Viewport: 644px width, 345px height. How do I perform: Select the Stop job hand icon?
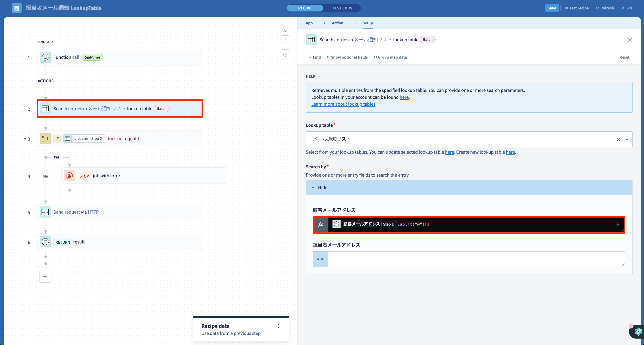(x=69, y=176)
